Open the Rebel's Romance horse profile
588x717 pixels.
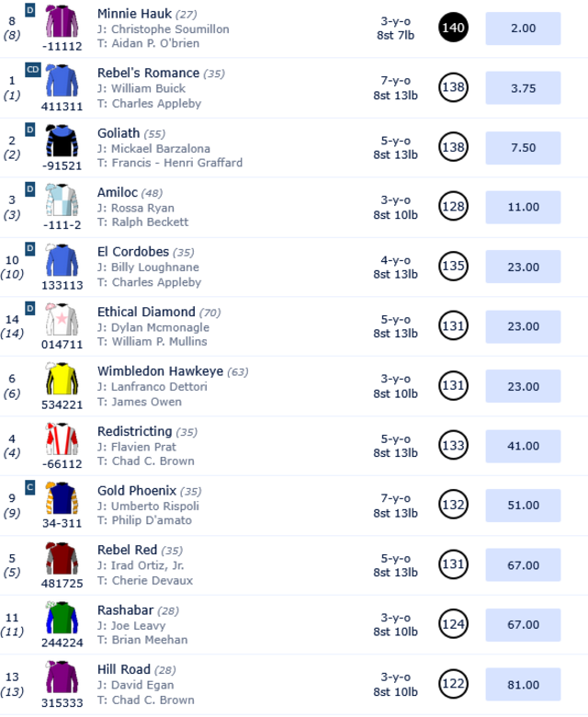[x=148, y=73]
